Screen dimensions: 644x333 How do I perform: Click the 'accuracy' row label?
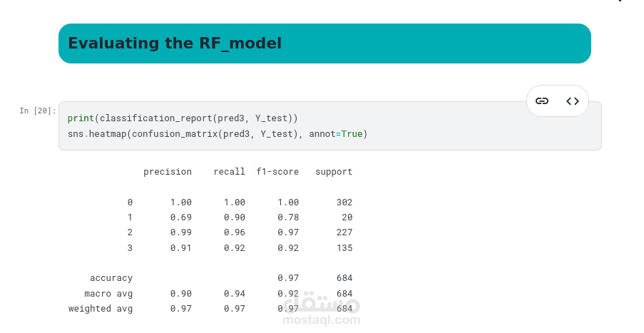pos(111,278)
